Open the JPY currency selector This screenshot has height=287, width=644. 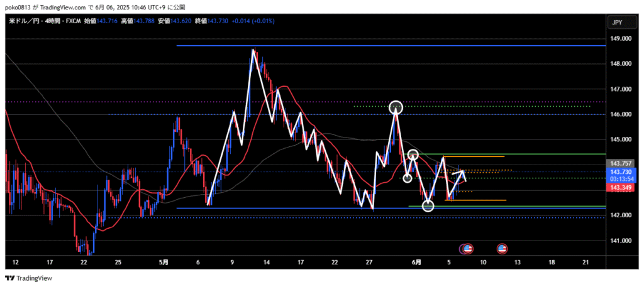coord(617,23)
